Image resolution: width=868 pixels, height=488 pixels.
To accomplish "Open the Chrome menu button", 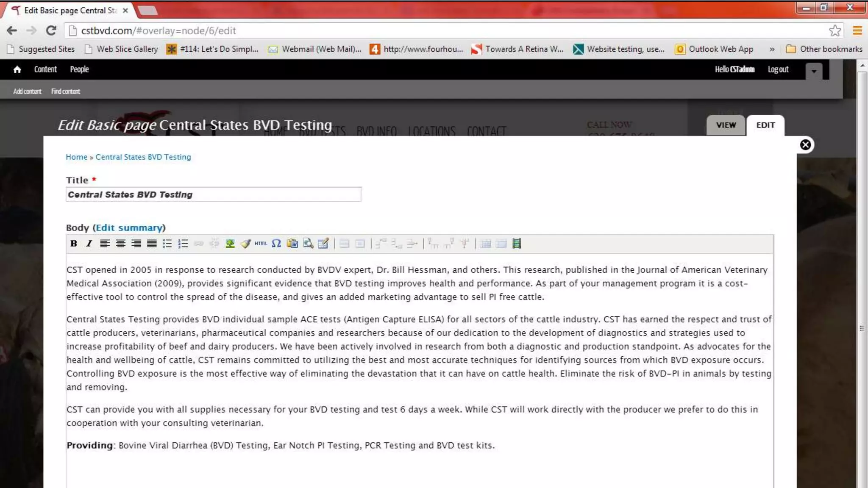I will (857, 30).
